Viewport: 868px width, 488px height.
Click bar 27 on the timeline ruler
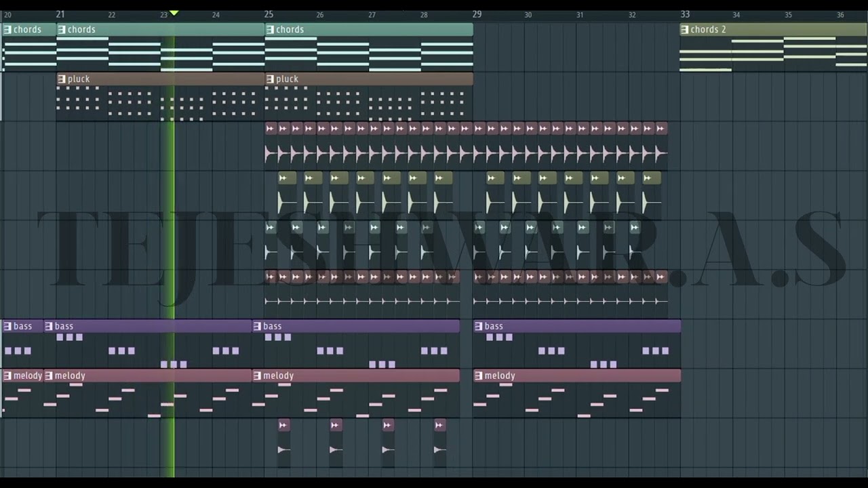tap(372, 15)
